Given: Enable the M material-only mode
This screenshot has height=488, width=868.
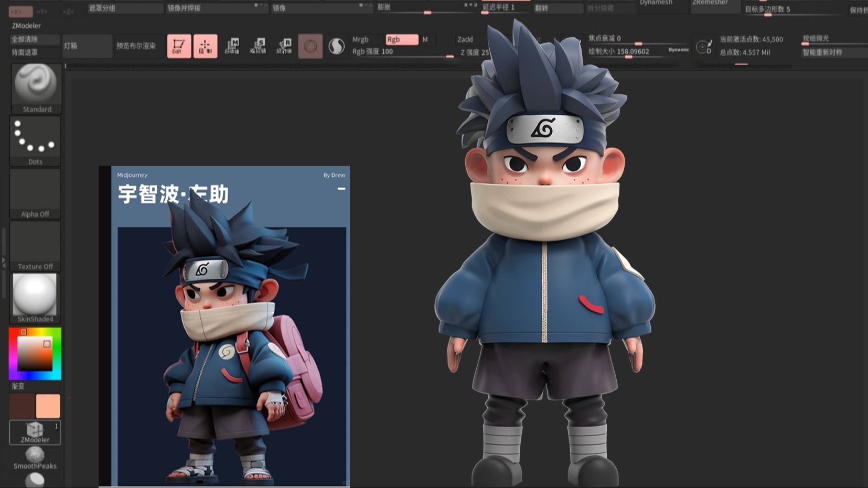Looking at the screenshot, I should [425, 39].
